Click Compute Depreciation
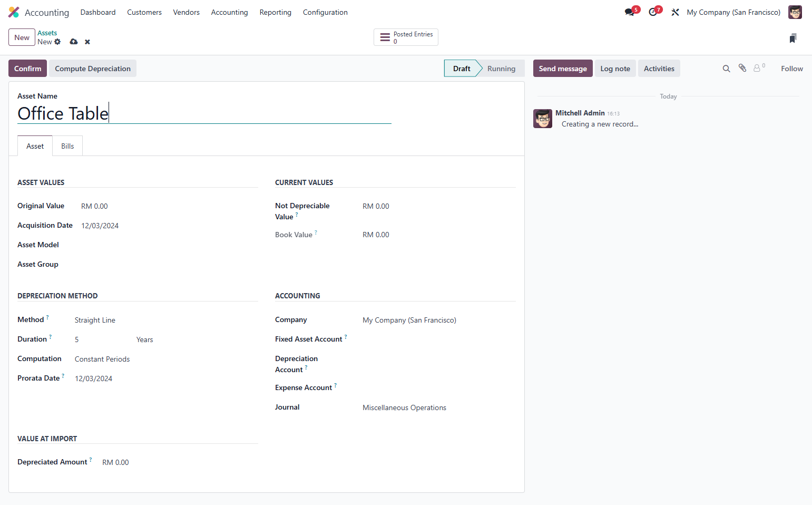This screenshot has height=505, width=812. [93, 69]
